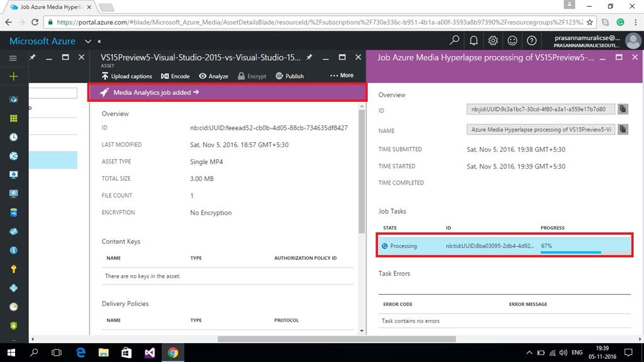The image size is (644, 362).
Task: Click the search box in left blade
Action: point(53,93)
